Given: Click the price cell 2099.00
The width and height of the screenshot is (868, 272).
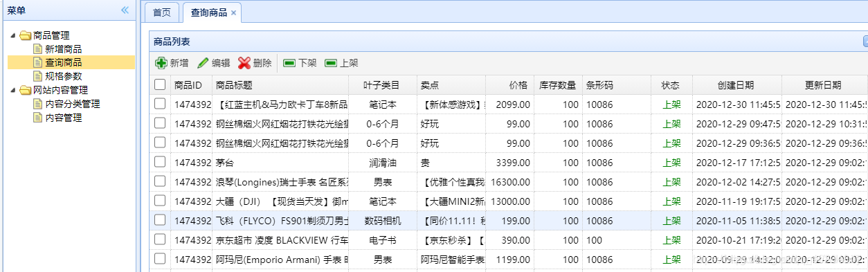Looking at the screenshot, I should tap(509, 105).
